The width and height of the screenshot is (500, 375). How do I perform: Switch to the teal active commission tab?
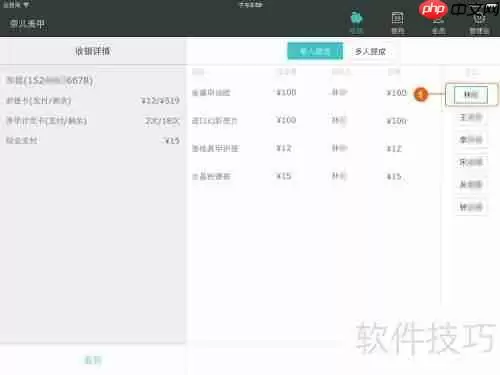click(315, 51)
